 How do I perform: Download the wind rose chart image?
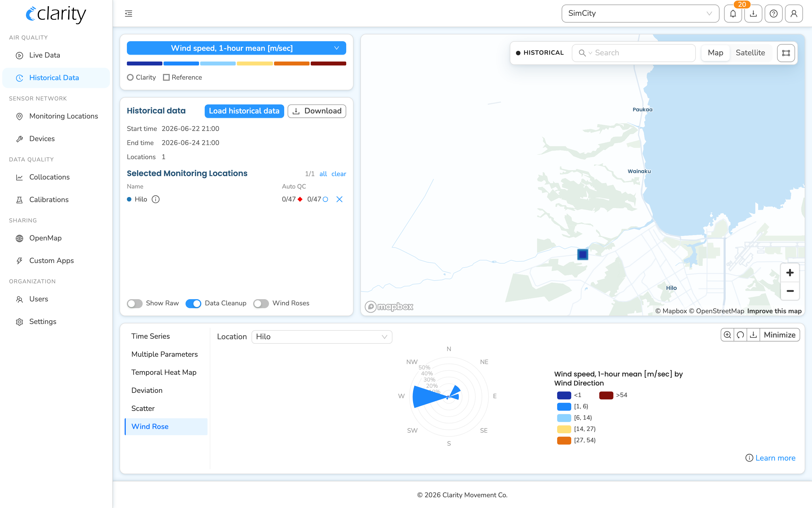point(753,335)
